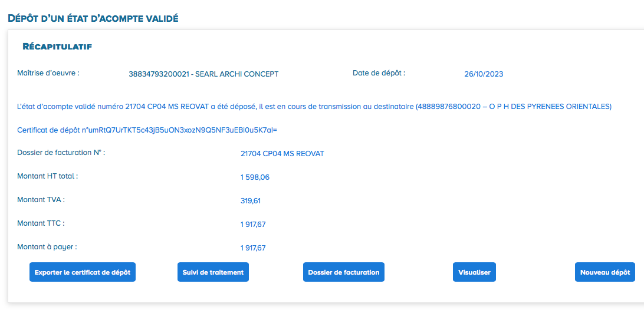Viewport: 644px width, 310px height.
Task: Select the Montant TVA value 319,61
Action: (x=251, y=201)
